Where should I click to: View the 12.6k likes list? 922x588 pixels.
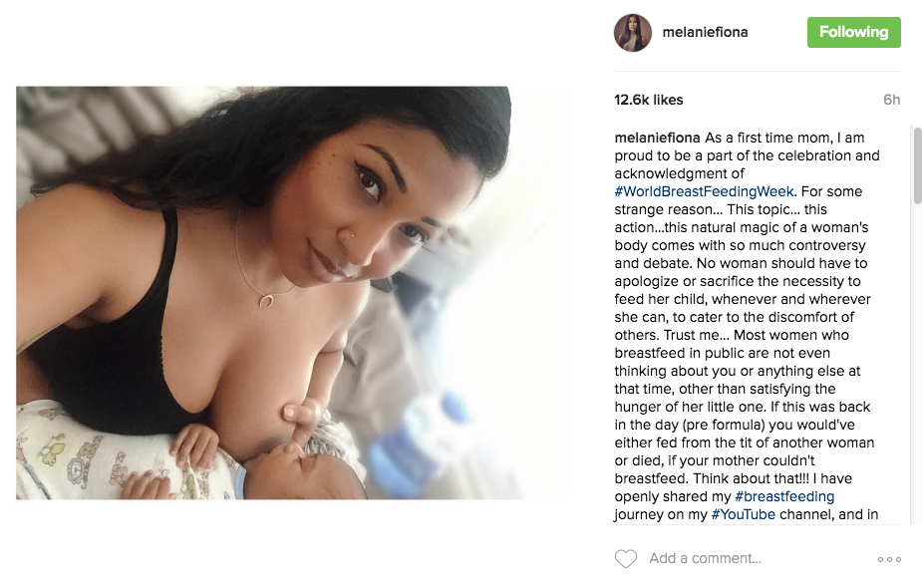(649, 100)
